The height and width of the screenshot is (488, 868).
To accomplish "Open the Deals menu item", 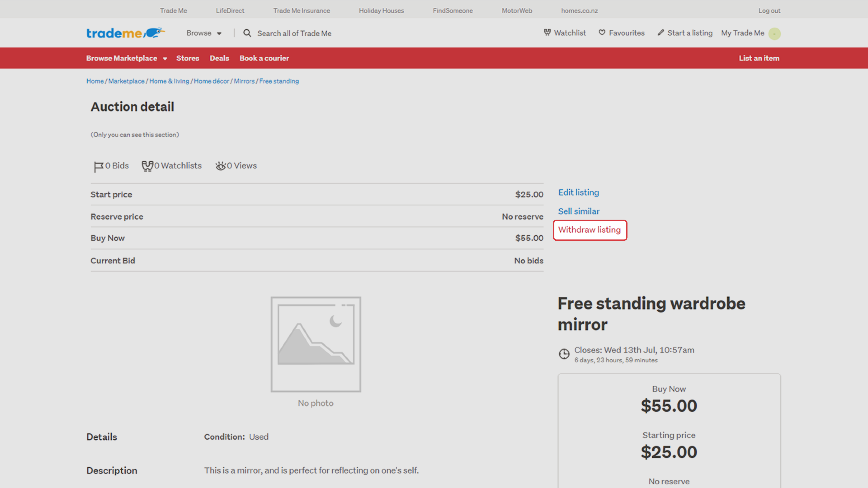I will [x=219, y=58].
